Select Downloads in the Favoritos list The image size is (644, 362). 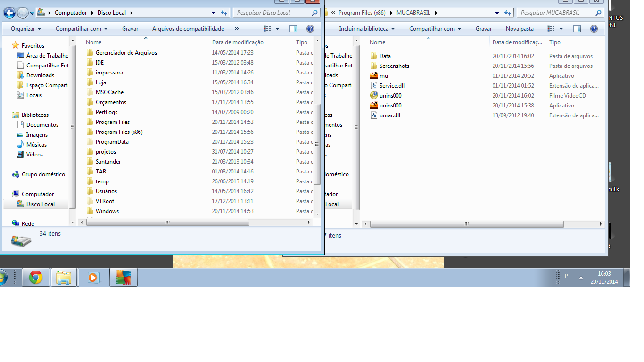click(40, 75)
